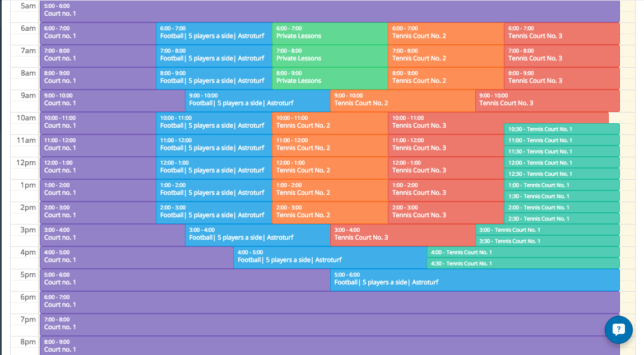Open the 2:00 - 3:00 Court no. 1 booking
The height and width of the screenshot is (355, 644).
pos(98,212)
